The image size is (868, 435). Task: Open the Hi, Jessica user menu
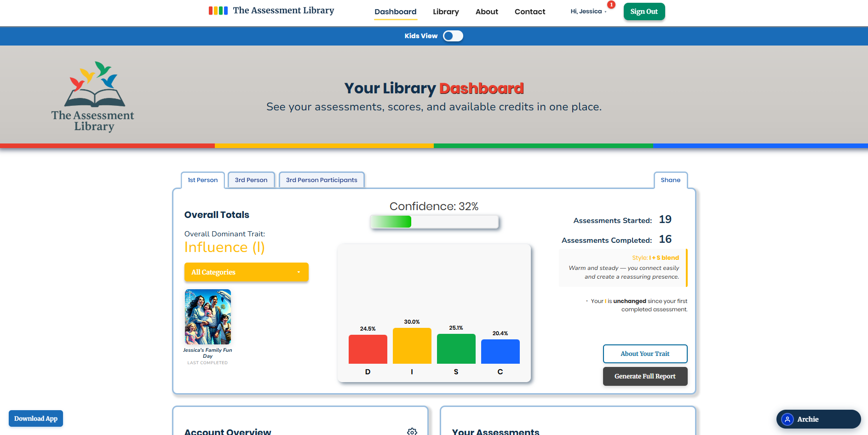coord(588,11)
